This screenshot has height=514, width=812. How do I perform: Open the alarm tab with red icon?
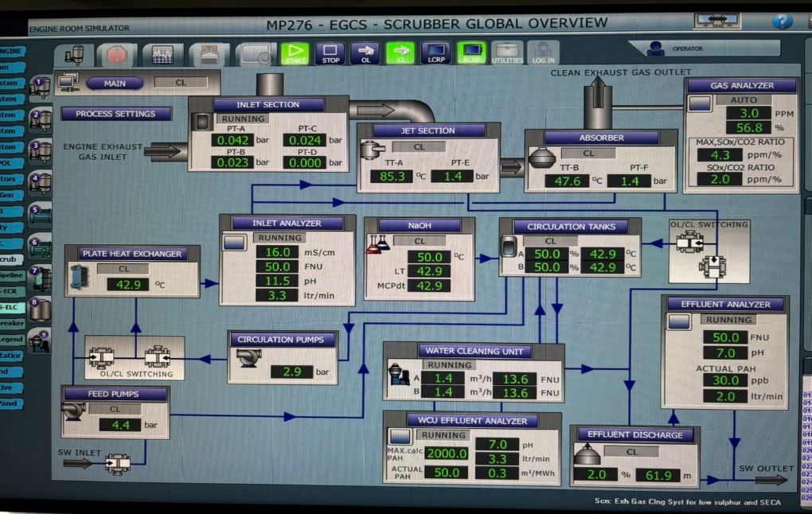(117, 55)
